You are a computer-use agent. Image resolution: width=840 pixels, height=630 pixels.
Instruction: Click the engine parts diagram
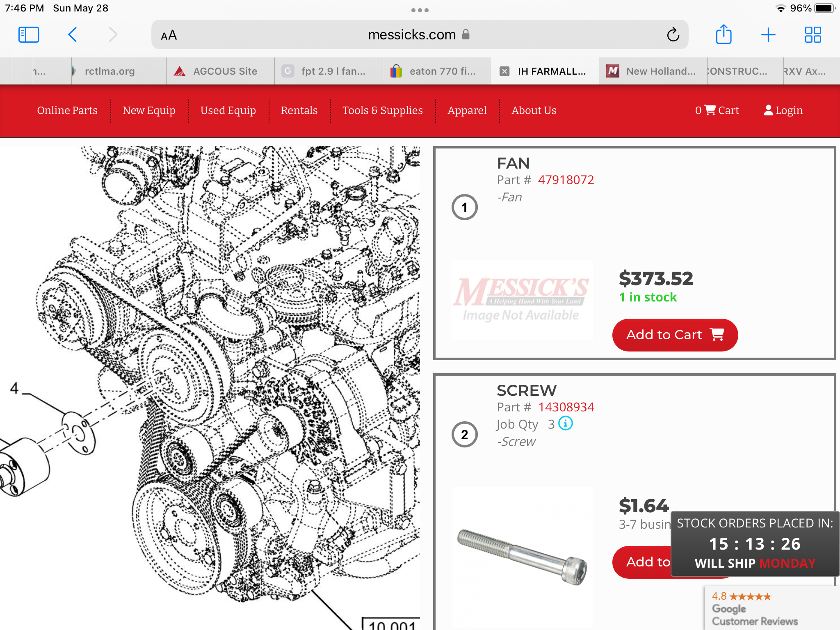210,388
